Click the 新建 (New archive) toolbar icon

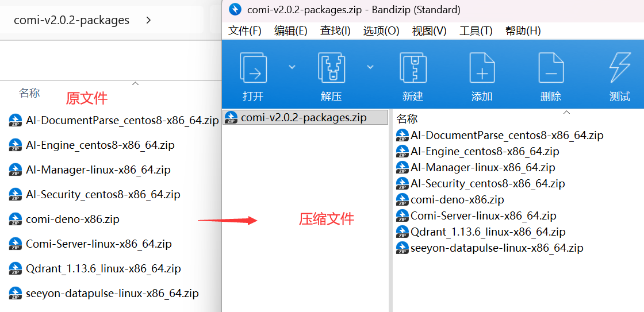413,68
